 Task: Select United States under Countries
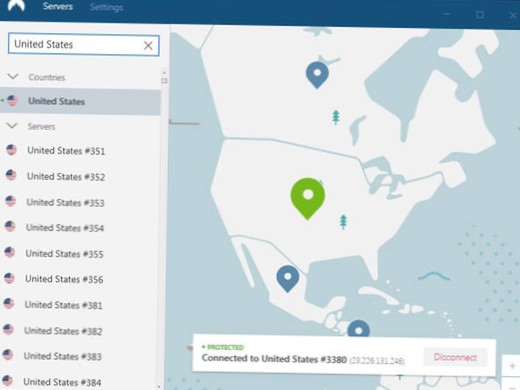(80, 101)
